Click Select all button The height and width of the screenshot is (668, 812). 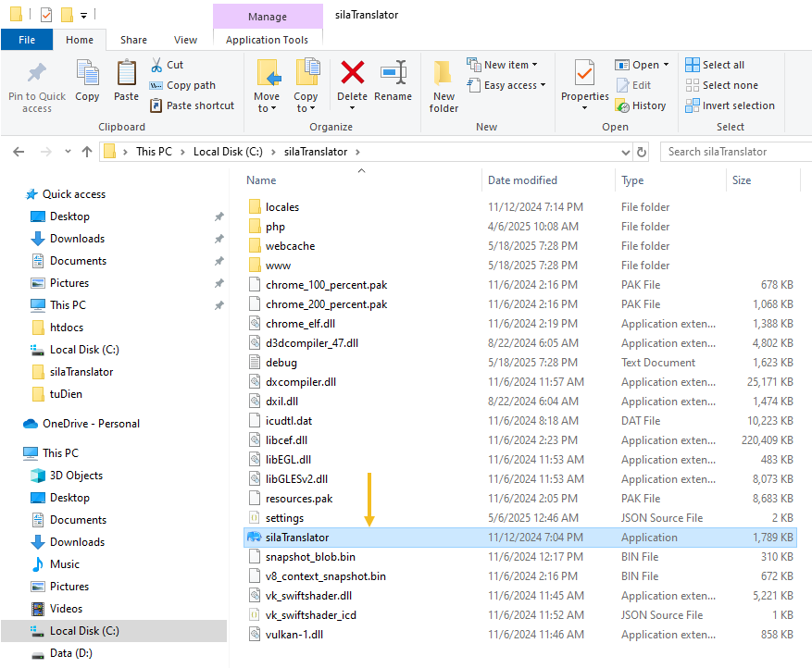coord(715,65)
